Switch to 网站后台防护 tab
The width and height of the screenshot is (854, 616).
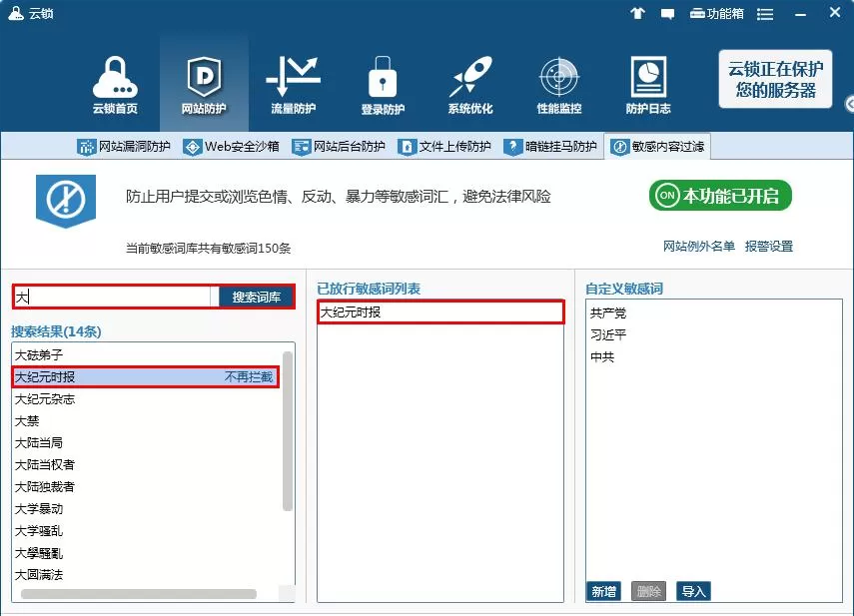tap(339, 147)
